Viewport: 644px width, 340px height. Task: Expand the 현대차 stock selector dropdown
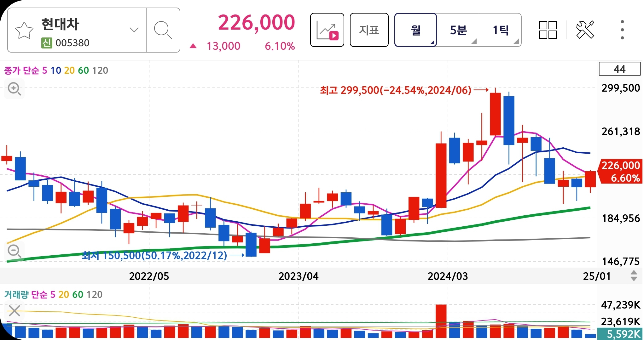tap(134, 30)
